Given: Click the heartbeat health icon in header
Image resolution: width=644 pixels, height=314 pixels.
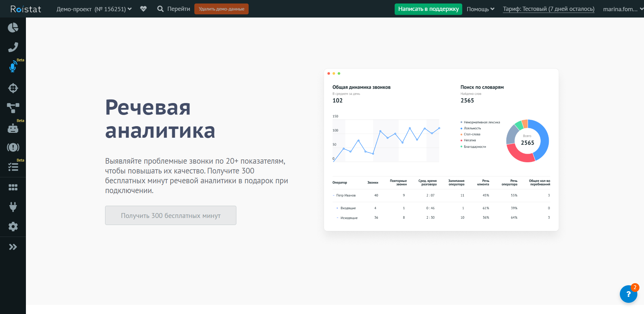Looking at the screenshot, I should pyautogui.click(x=143, y=9).
